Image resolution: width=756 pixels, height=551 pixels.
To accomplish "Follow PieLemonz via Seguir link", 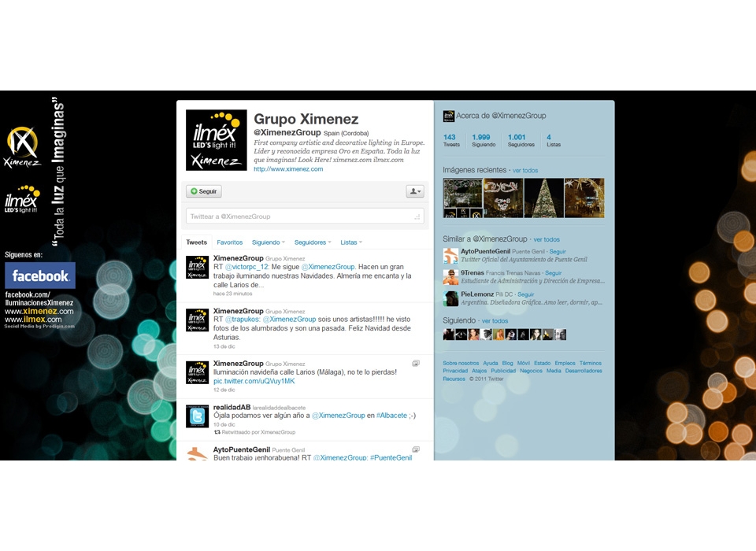I will [x=525, y=294].
